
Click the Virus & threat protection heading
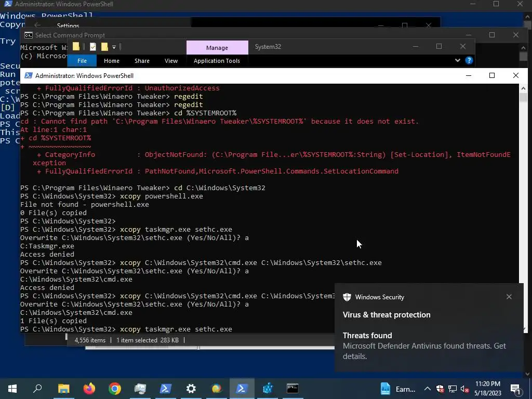[x=387, y=314]
